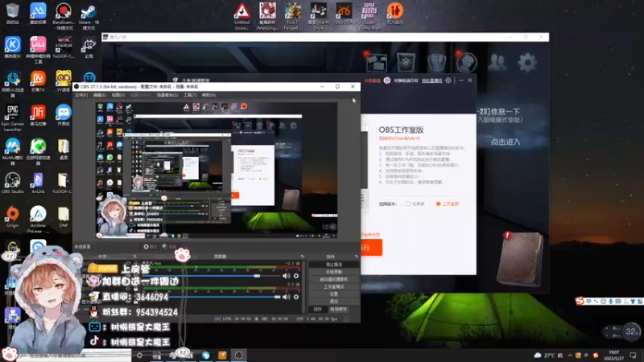Image resolution: width=644 pixels, height=362 pixels.
Task: Open Arctime Pro desktop shortcut
Action: pos(38,219)
